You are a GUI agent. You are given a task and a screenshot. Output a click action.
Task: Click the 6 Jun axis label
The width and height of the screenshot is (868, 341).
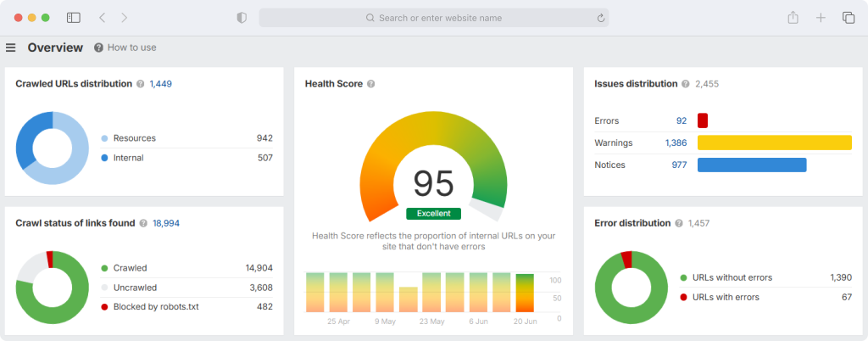coord(479,321)
